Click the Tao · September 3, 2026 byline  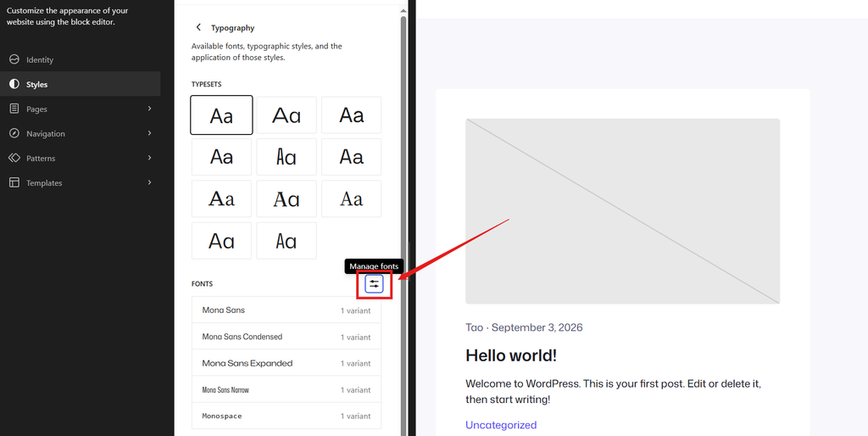[524, 327]
